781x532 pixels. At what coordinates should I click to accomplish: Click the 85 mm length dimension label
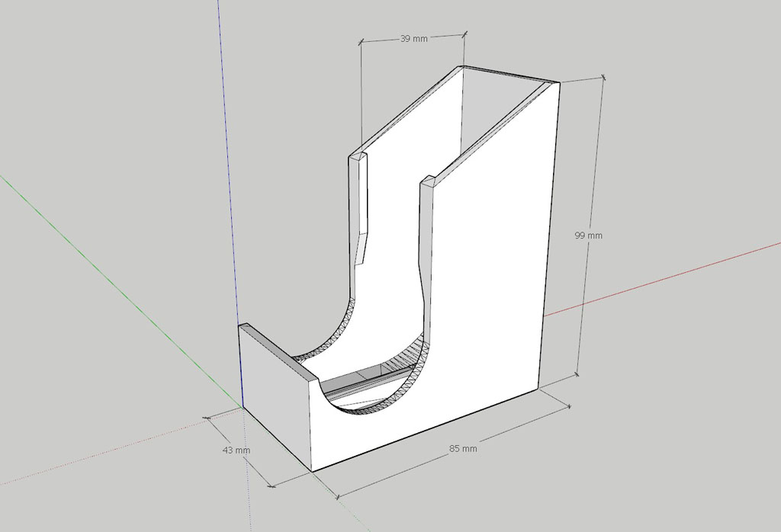point(463,449)
